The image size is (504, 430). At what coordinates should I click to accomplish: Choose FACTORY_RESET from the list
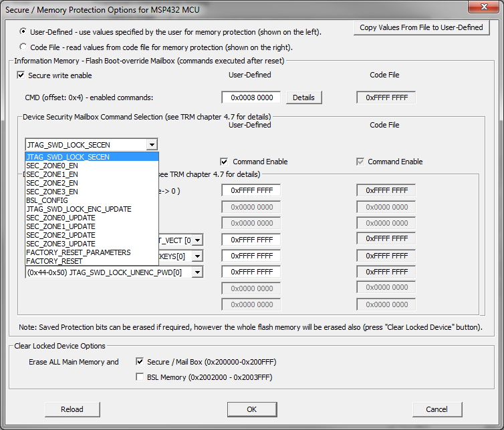tap(92, 261)
